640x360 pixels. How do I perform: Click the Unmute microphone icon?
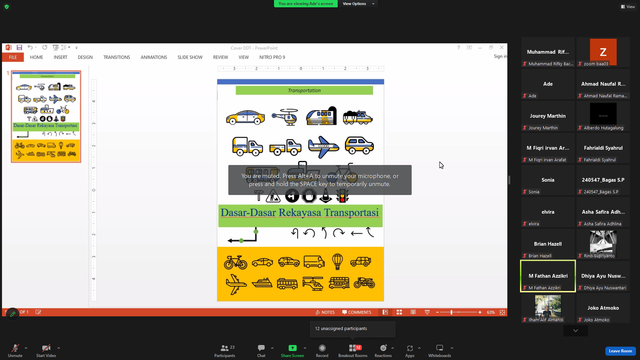[x=15, y=348]
